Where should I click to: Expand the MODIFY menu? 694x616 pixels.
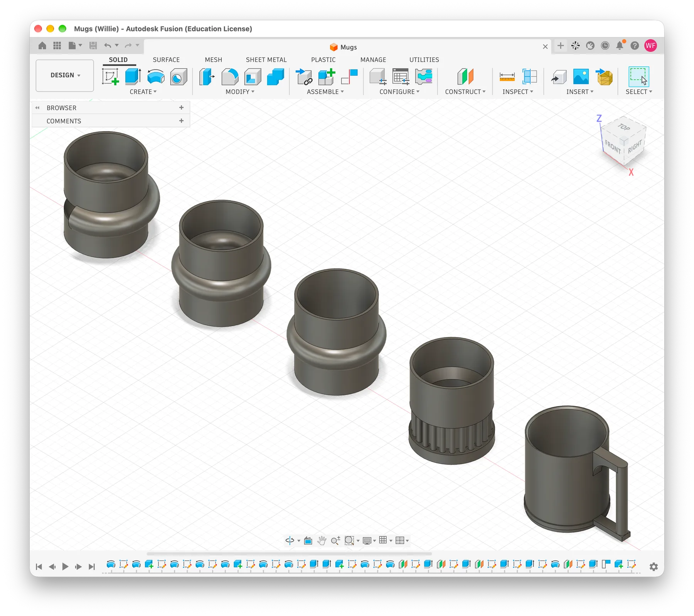tap(240, 92)
